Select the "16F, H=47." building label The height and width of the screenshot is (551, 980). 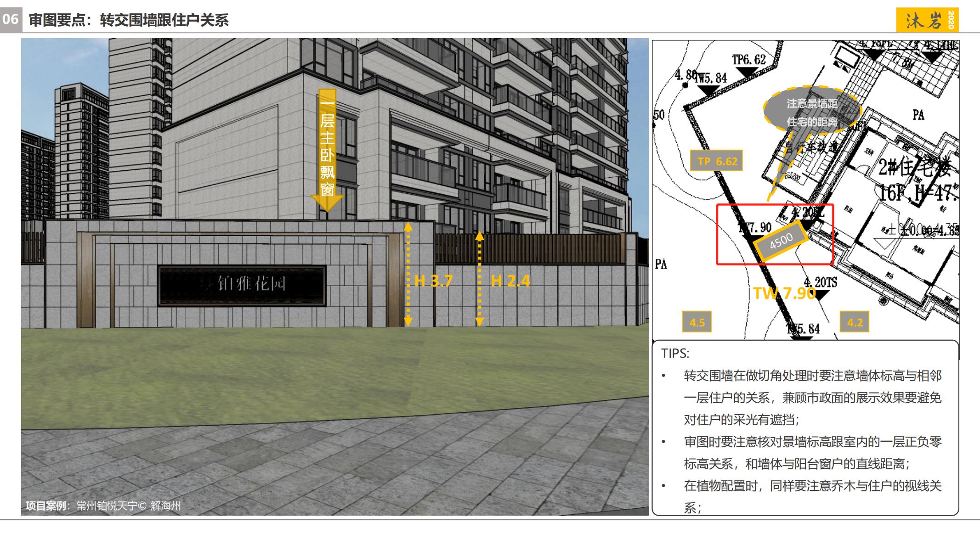[919, 192]
